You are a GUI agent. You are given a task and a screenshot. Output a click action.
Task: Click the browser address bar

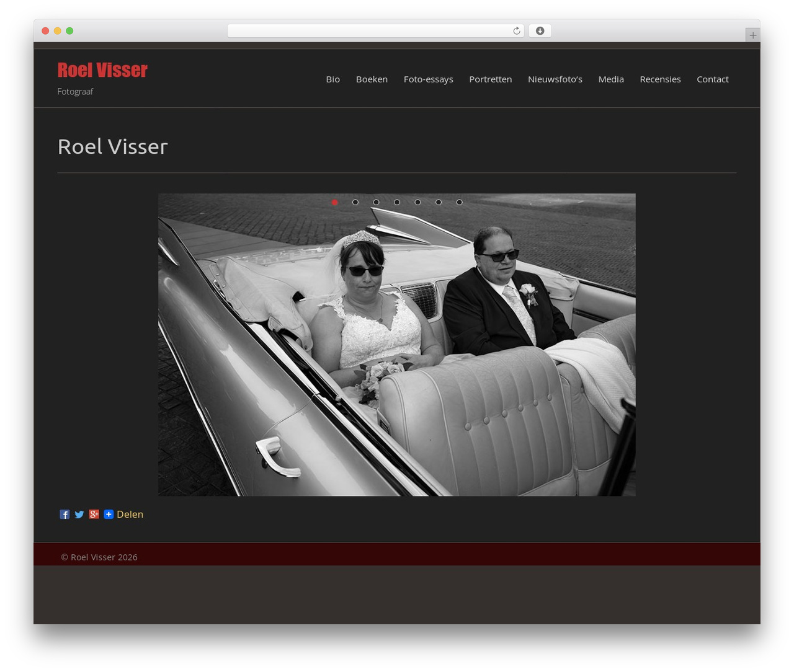[376, 31]
